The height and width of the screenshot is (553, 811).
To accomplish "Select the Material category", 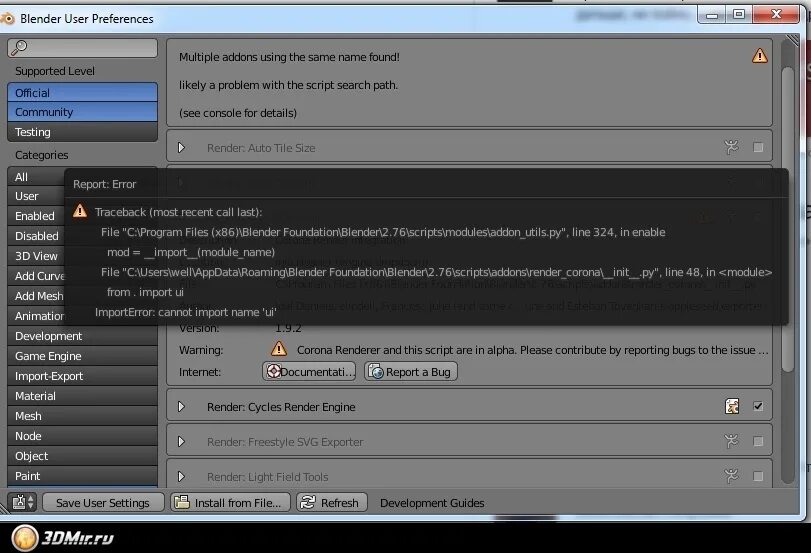I will (82, 396).
